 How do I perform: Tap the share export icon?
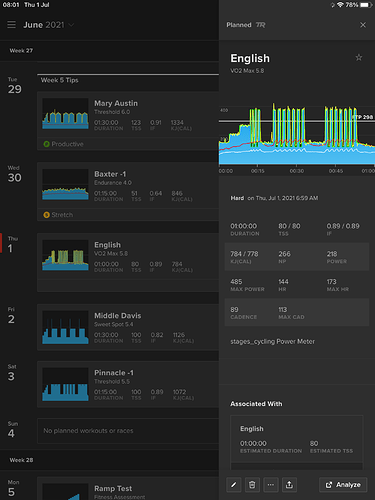289,485
